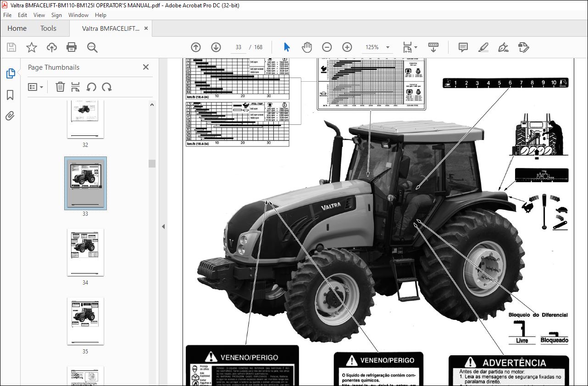
Task: Select the Valtra BMFACELIFT document tab
Action: click(x=111, y=28)
